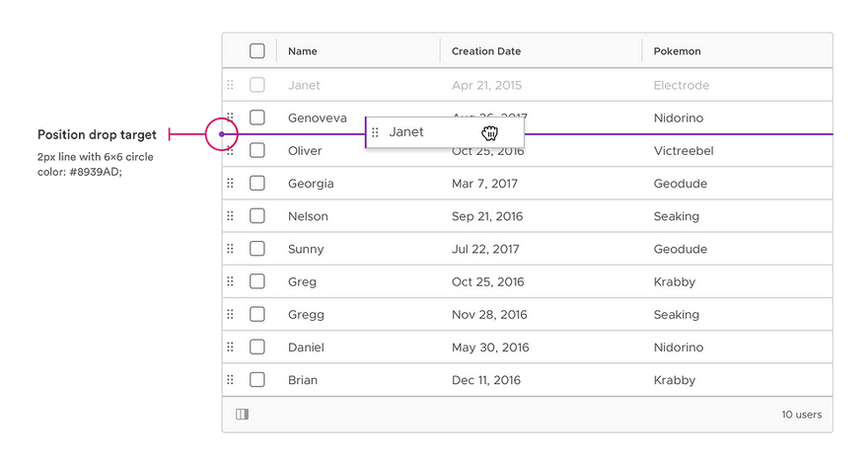Click the Geodude cell in Georgia's row

[681, 184]
